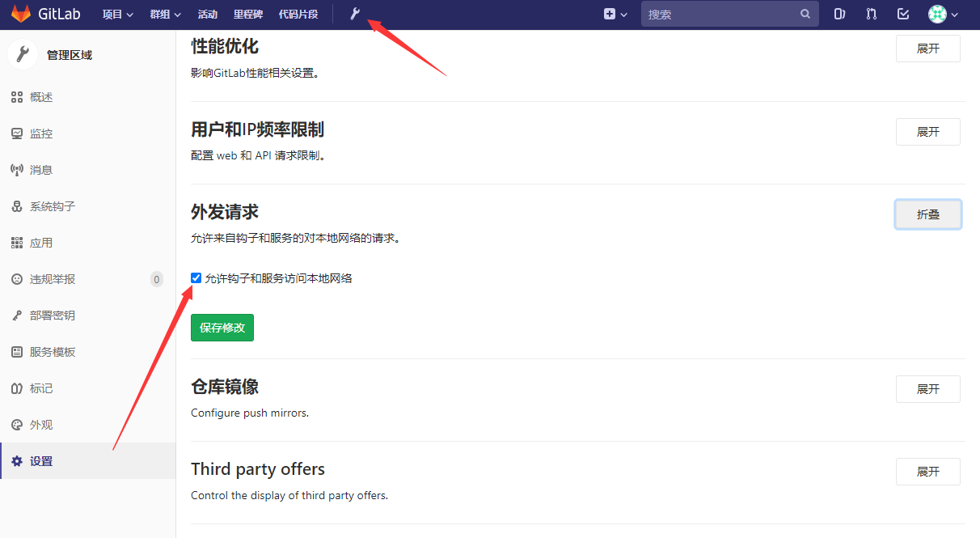
Task: Open the new item plus dropdown
Action: coord(615,14)
